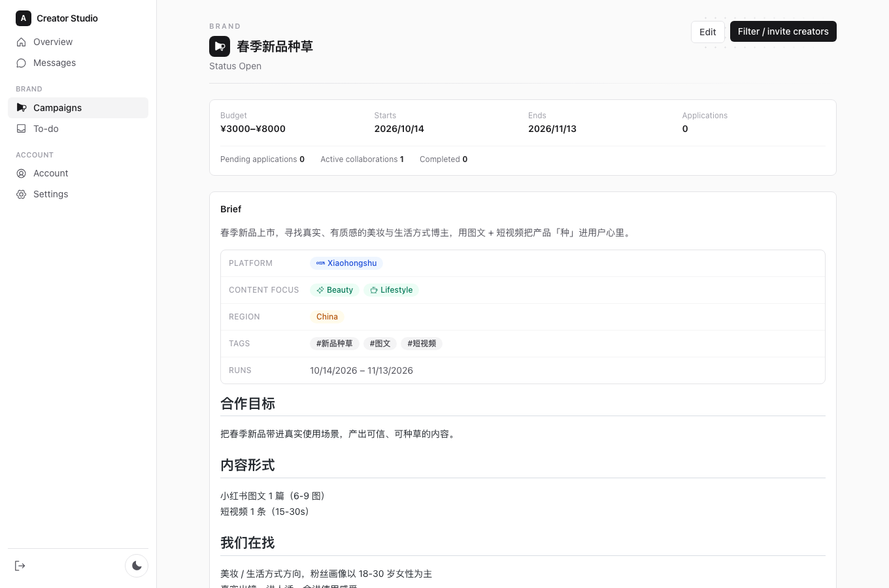Click Filter / invite creators button
Viewport: 889px width, 588px height.
[783, 31]
